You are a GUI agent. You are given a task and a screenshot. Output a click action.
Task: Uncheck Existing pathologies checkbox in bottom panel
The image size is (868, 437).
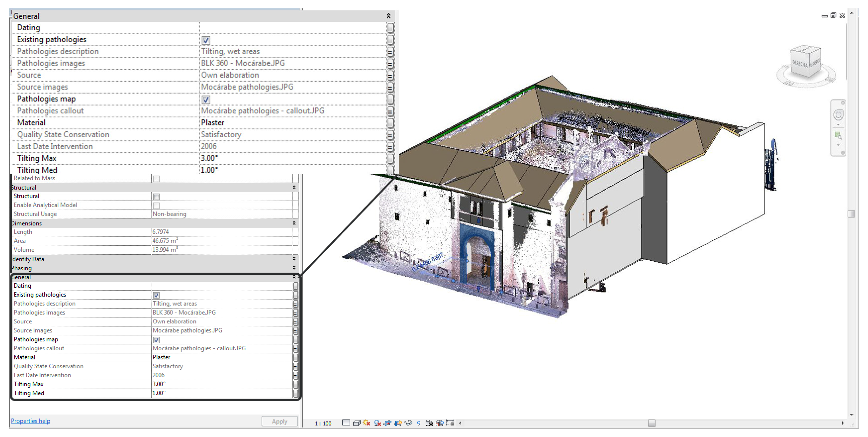click(x=156, y=295)
